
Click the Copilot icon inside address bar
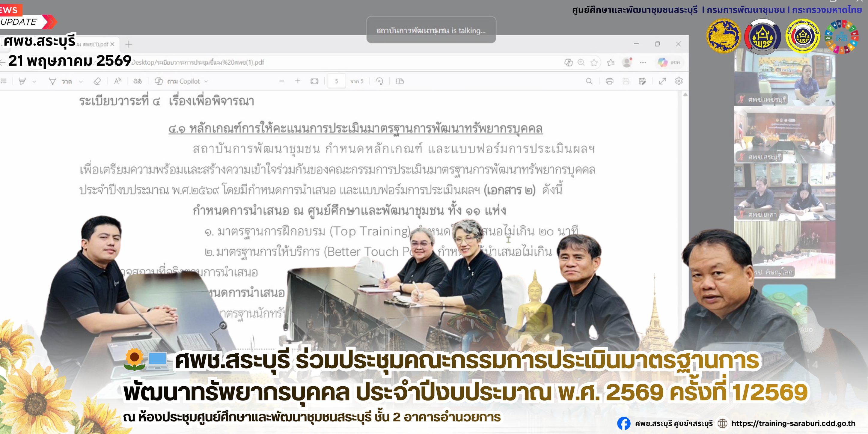[569, 62]
